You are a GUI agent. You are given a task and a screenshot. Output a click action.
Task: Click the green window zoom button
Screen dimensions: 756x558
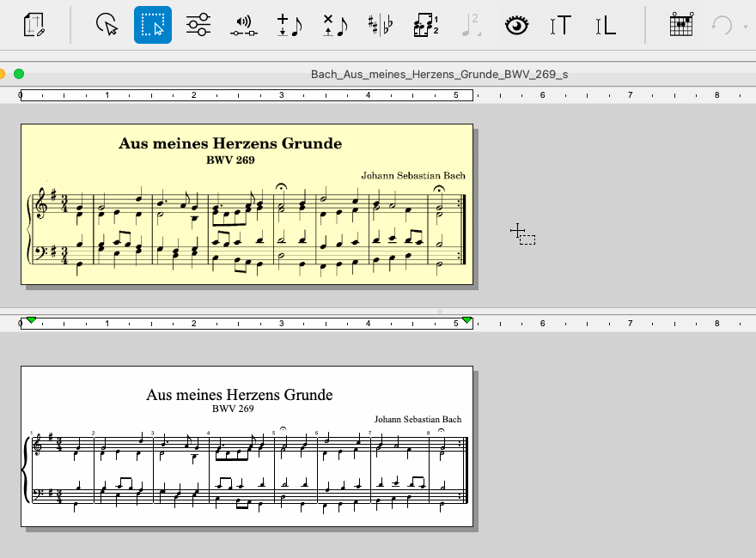[19, 74]
